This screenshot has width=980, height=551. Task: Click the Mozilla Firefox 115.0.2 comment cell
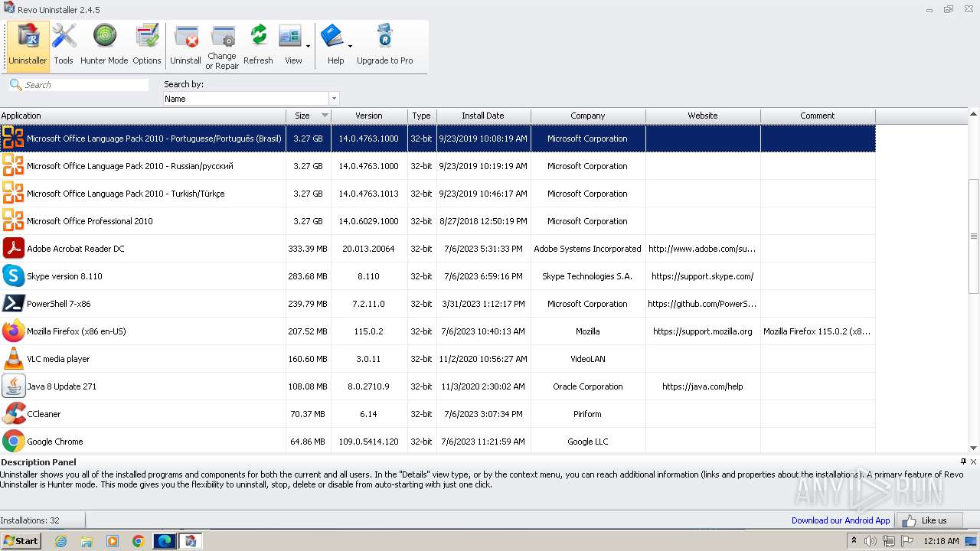(817, 331)
